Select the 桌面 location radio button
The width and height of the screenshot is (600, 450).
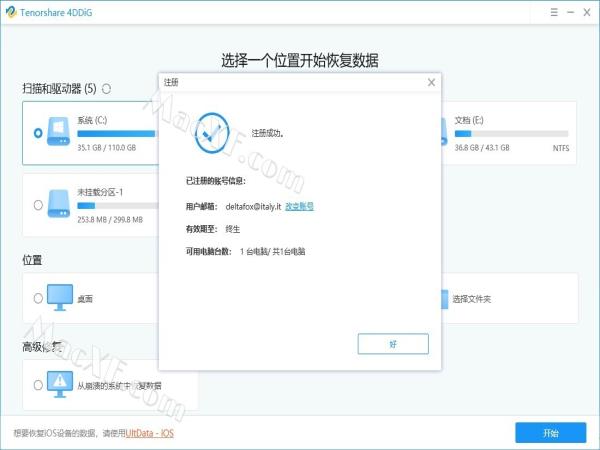(38, 298)
